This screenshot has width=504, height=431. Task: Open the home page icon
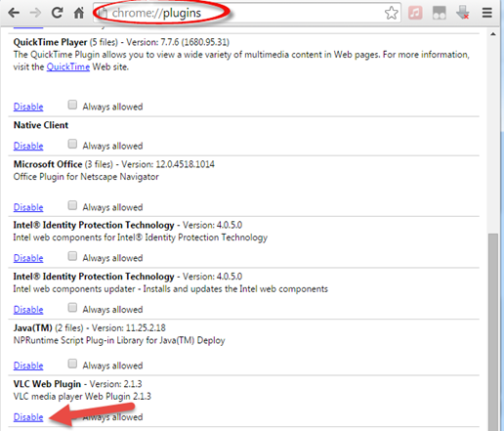[79, 13]
